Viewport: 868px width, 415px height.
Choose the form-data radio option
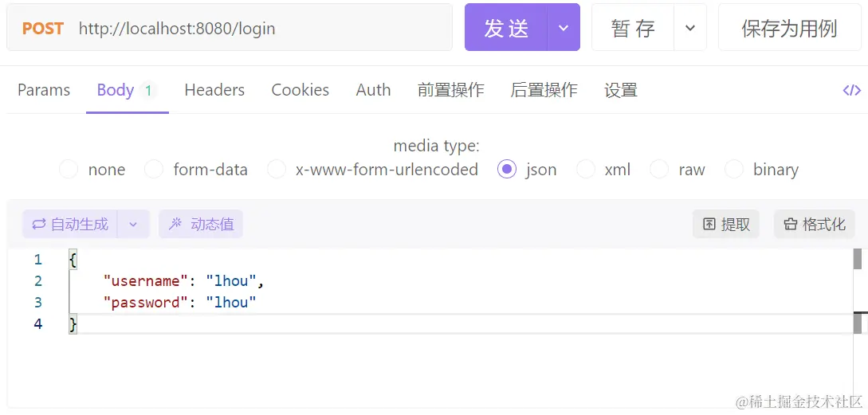click(155, 170)
